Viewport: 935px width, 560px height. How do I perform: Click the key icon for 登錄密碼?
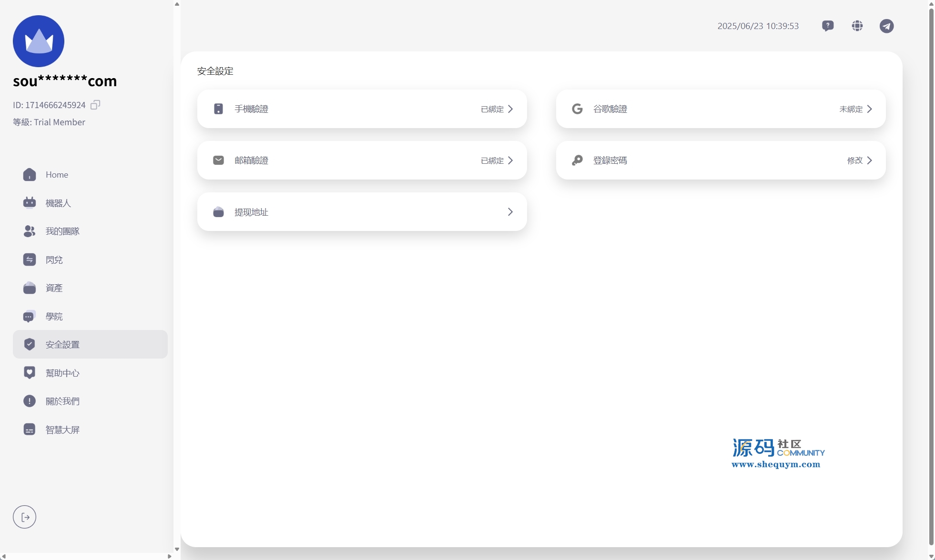[x=577, y=160]
